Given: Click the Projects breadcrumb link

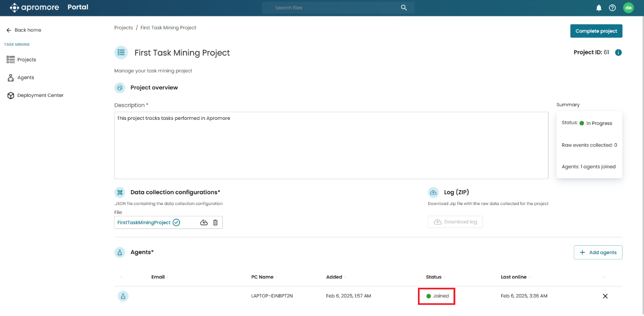Looking at the screenshot, I should coord(124,28).
